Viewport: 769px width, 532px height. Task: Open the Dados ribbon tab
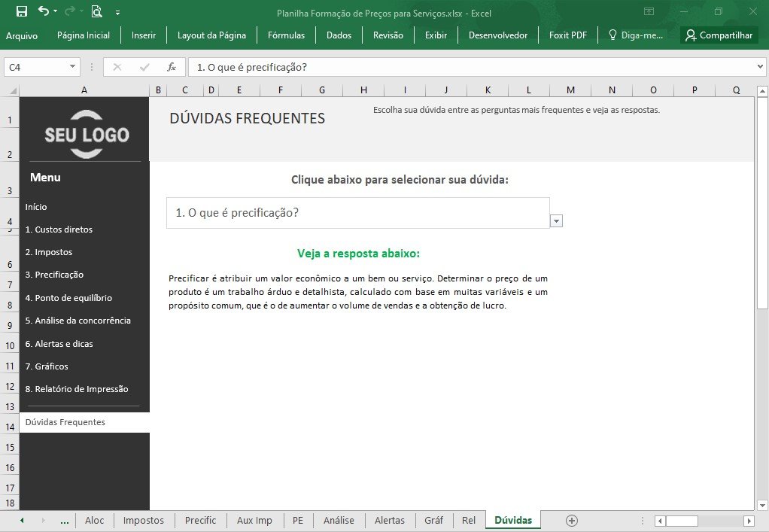(x=339, y=35)
